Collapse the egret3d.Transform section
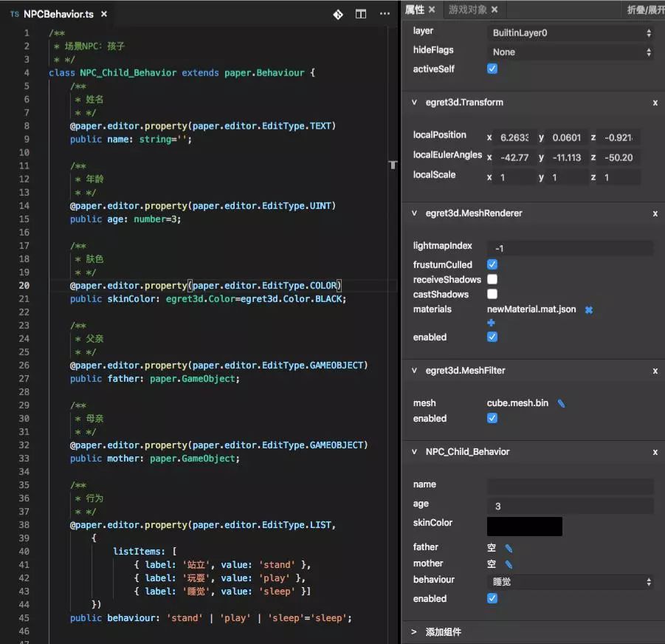The height and width of the screenshot is (644, 665). coord(414,103)
